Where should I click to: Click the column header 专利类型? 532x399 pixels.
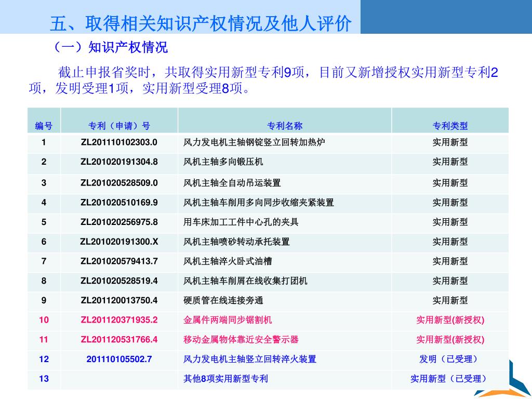point(450,126)
